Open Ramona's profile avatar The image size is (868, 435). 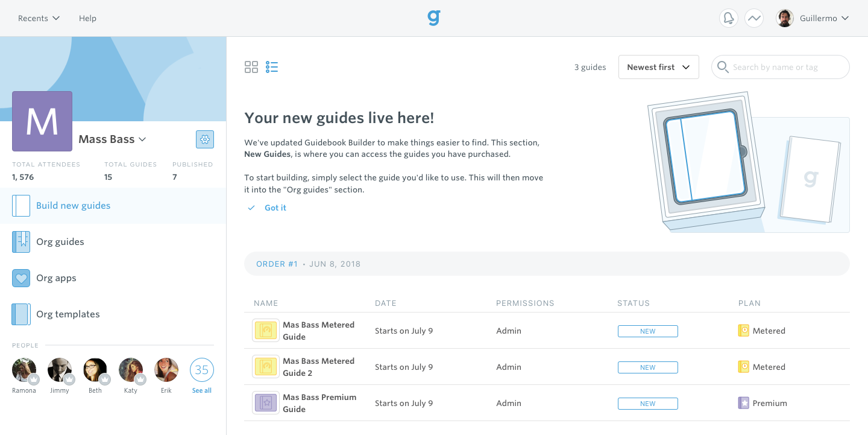click(24, 370)
